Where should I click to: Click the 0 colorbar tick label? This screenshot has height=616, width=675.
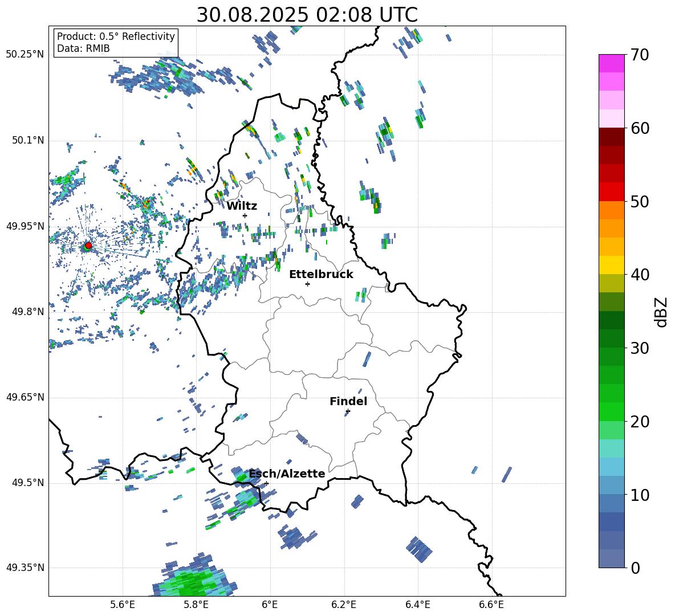(x=636, y=568)
